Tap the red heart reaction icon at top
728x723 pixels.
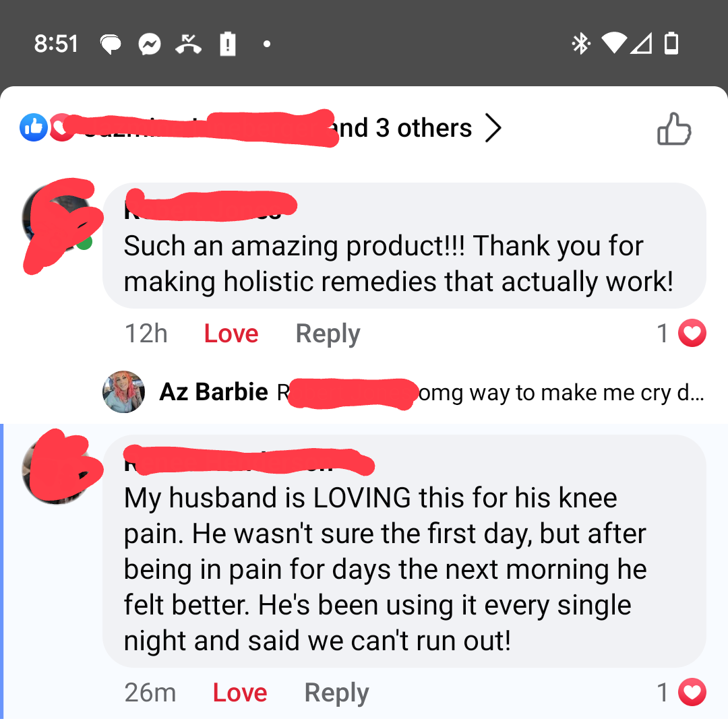61,127
